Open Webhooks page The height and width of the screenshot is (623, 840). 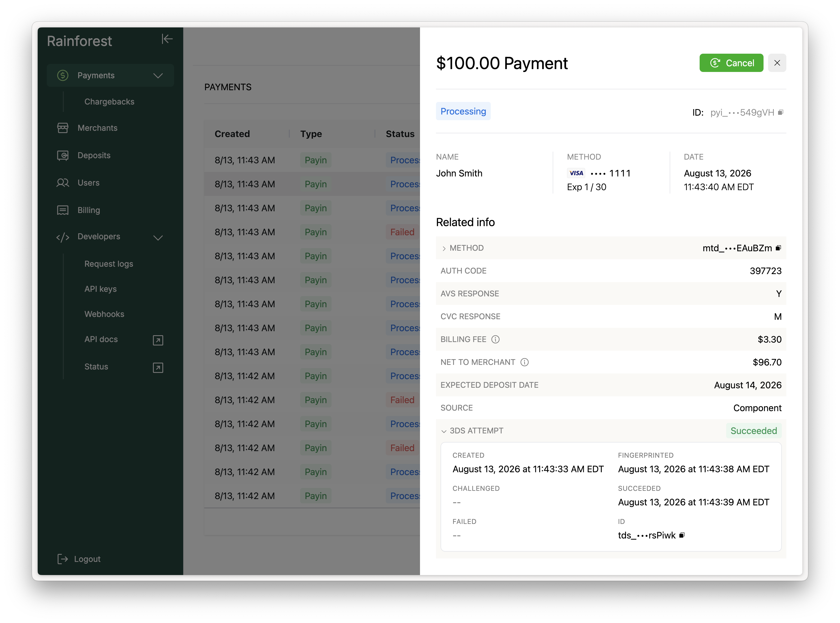pyautogui.click(x=104, y=314)
